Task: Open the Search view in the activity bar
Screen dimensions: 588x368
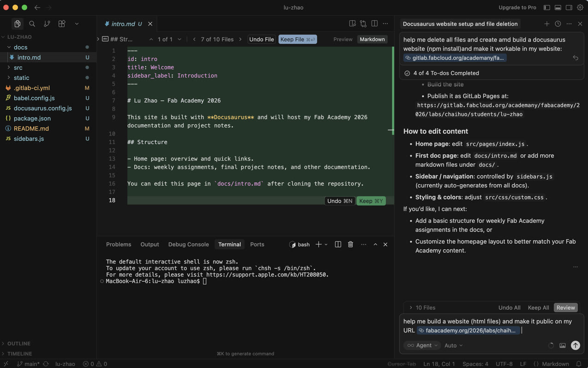Action: [32, 23]
